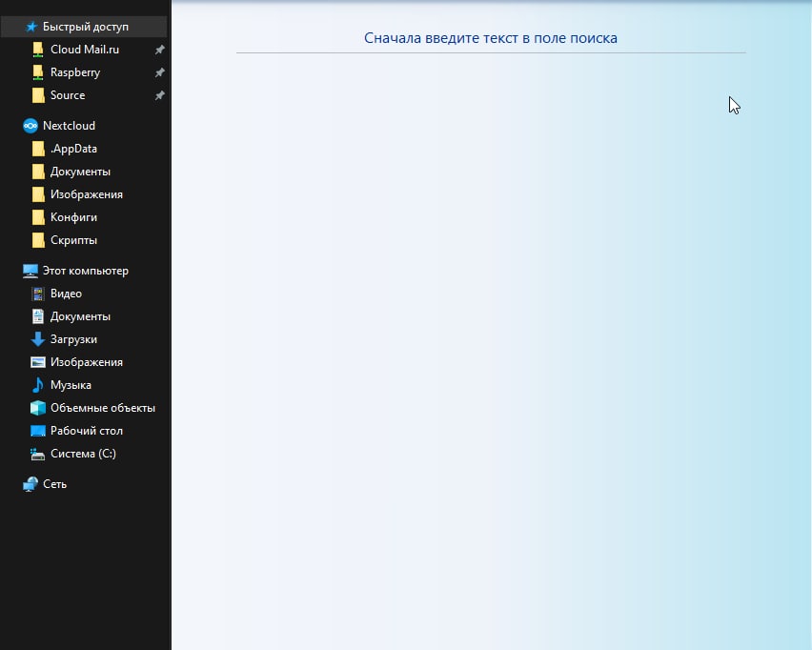Viewport: 812px width, 650px height.
Task: Click the Nextcloud Документы folder icon
Action: click(x=38, y=172)
